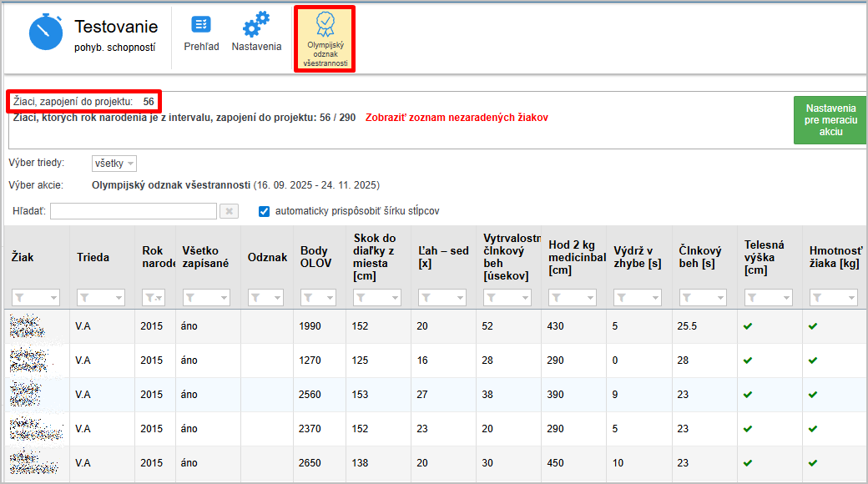Click the Testovanie stopwatch logo
Image resolution: width=868 pixels, height=484 pixels.
[x=46, y=33]
